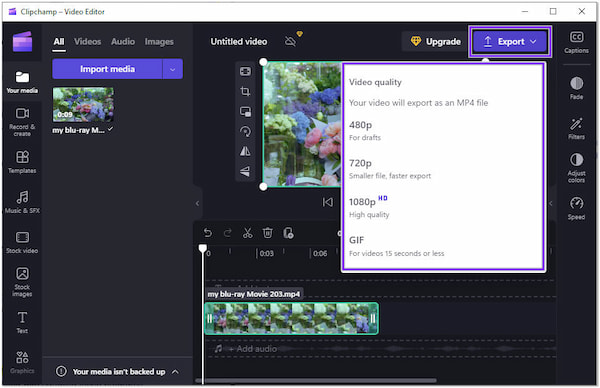
Task: Click the horizontal timeline scrollbar
Action: coord(316,380)
